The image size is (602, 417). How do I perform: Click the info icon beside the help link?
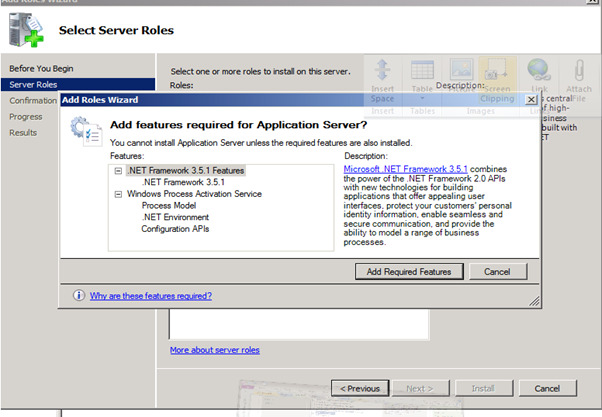pos(79,295)
